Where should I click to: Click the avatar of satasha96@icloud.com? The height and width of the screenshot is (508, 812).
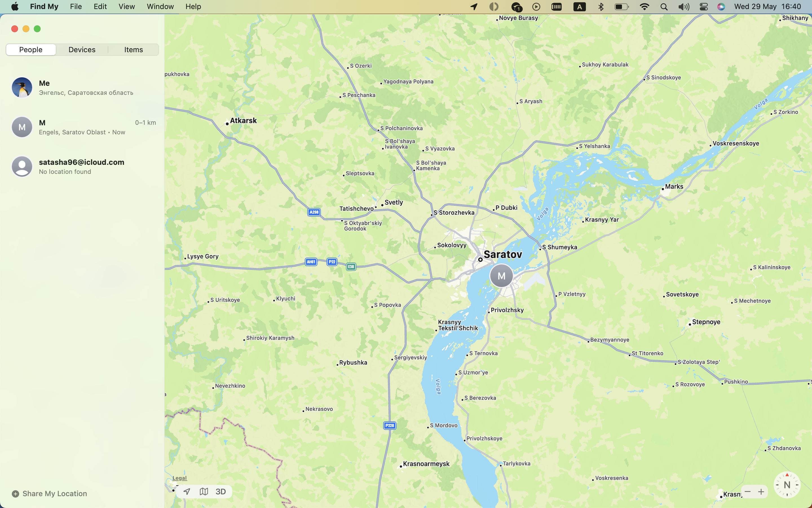(22, 166)
